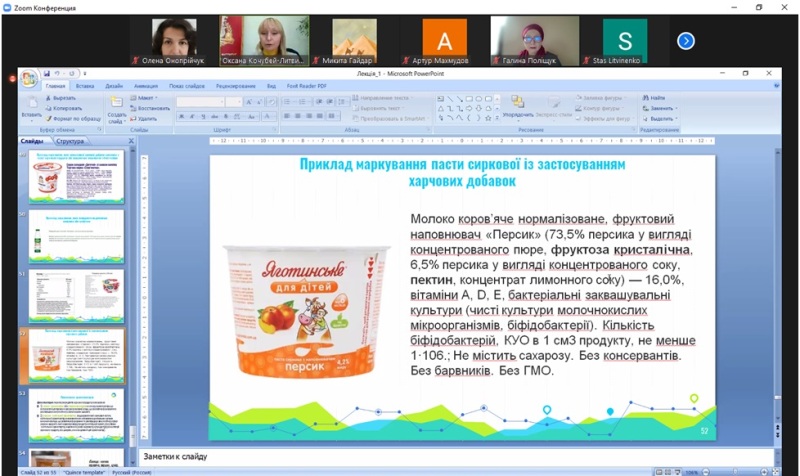Toggle strikethrough abc formatting
Image resolution: width=800 pixels, height=476 pixels.
(x=215, y=117)
